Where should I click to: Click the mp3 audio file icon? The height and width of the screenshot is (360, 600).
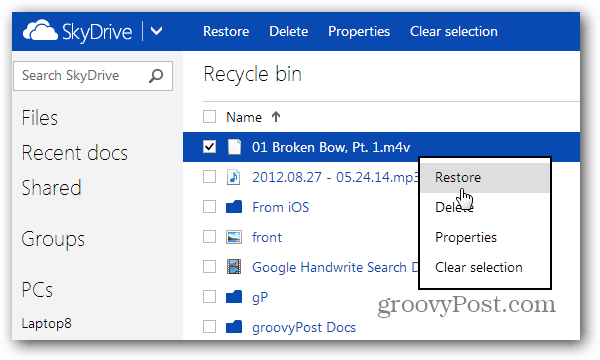(234, 177)
